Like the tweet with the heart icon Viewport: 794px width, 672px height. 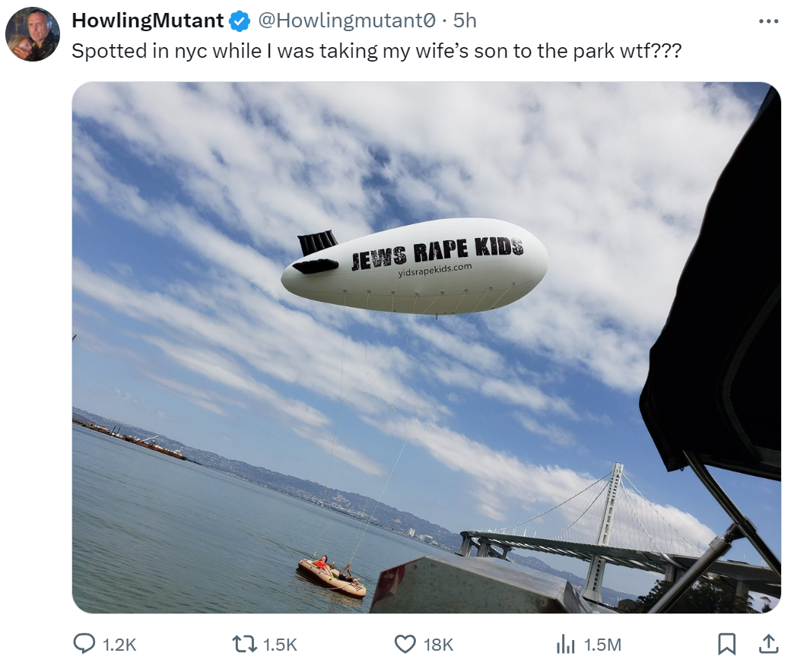(405, 644)
